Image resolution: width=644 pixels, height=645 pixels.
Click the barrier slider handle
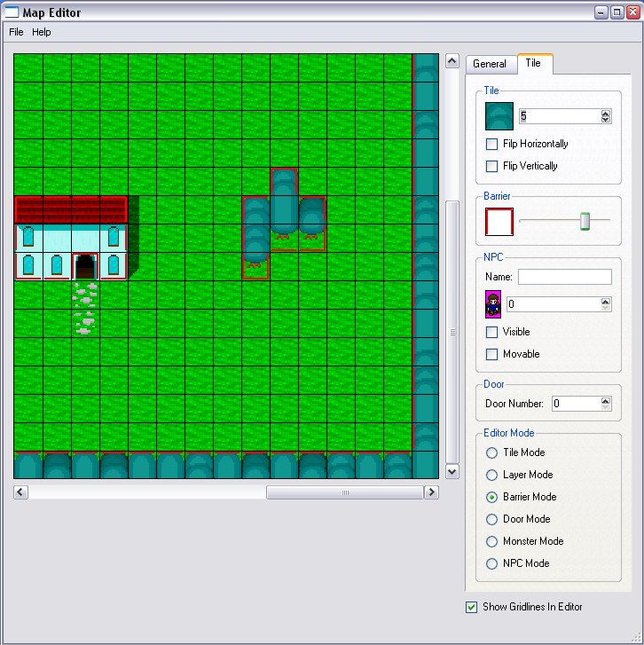(585, 220)
